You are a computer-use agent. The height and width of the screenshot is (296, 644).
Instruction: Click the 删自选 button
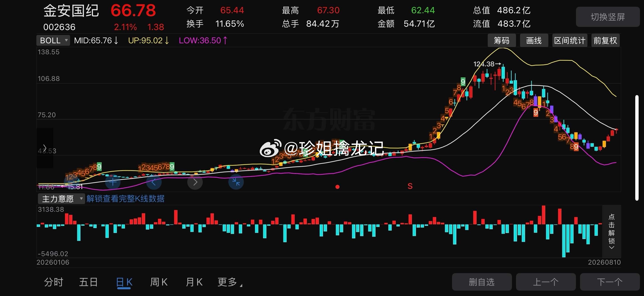(x=482, y=282)
